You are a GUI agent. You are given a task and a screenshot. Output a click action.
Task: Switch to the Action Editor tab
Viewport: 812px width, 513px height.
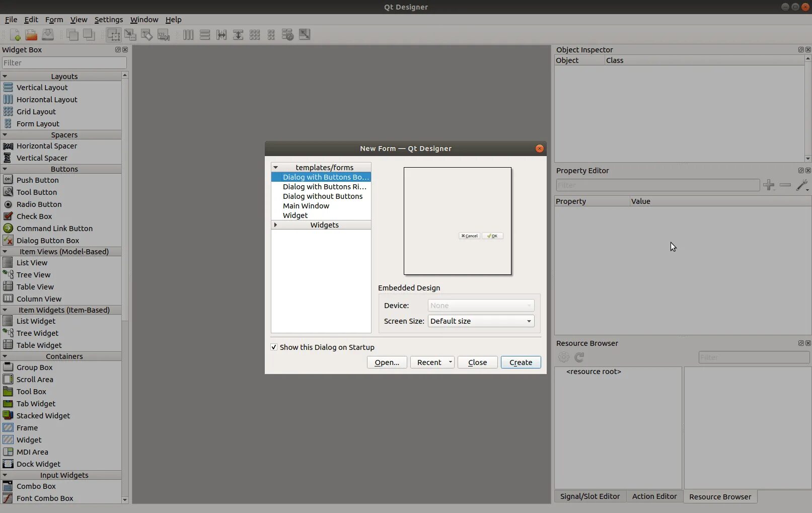coord(654,496)
